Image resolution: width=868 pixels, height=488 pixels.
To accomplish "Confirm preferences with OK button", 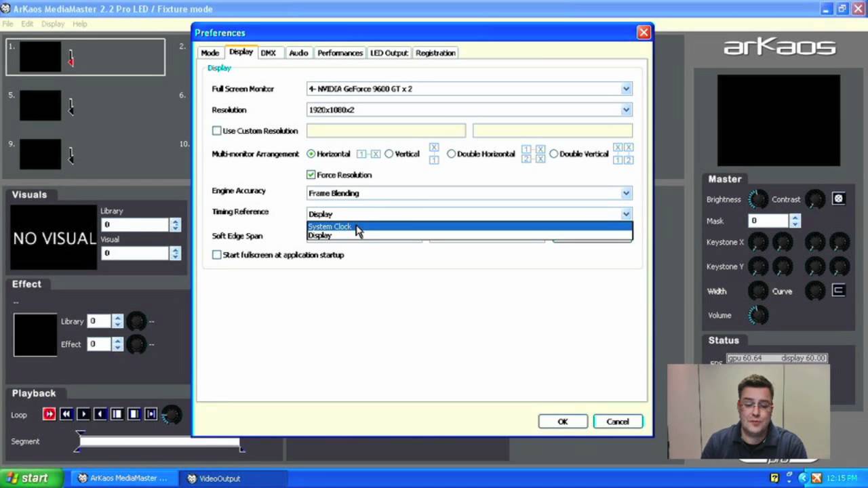I will coord(563,422).
